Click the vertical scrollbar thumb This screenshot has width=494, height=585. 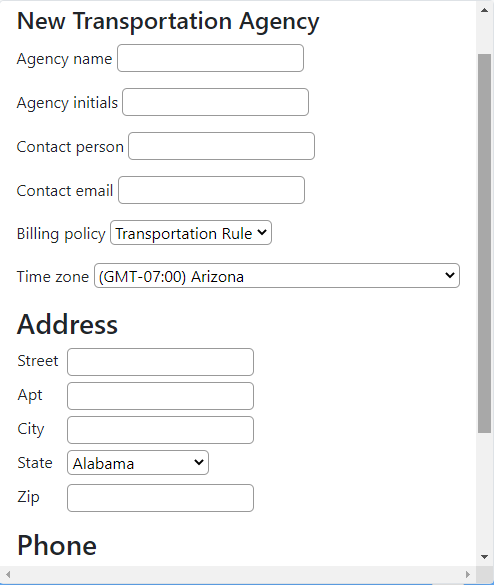tap(485, 244)
